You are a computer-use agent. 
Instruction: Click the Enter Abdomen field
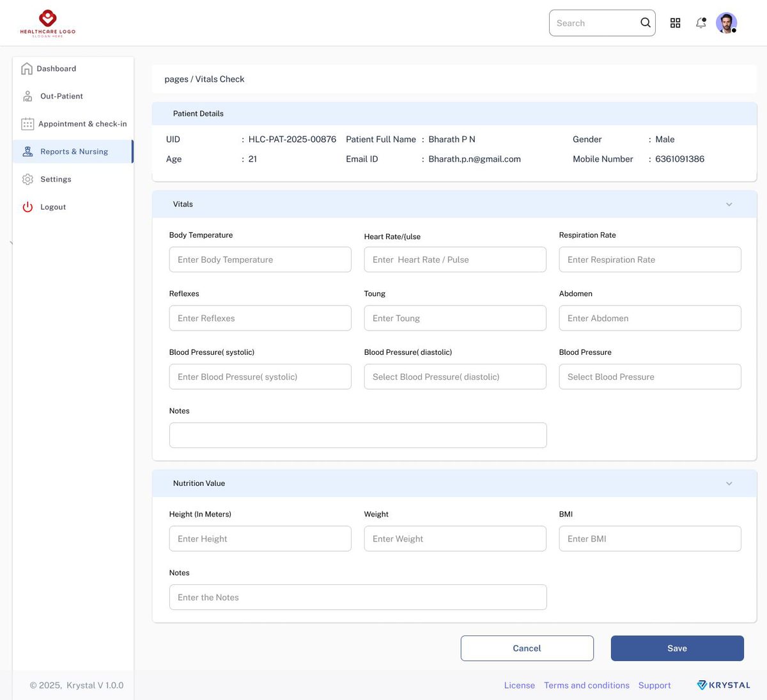tap(650, 318)
